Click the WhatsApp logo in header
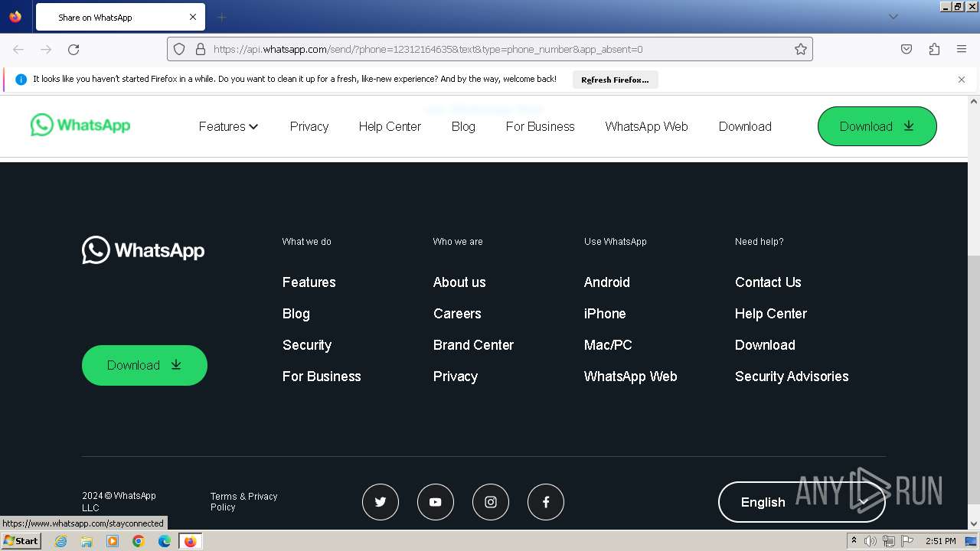Image resolution: width=980 pixels, height=551 pixels. pyautogui.click(x=80, y=125)
